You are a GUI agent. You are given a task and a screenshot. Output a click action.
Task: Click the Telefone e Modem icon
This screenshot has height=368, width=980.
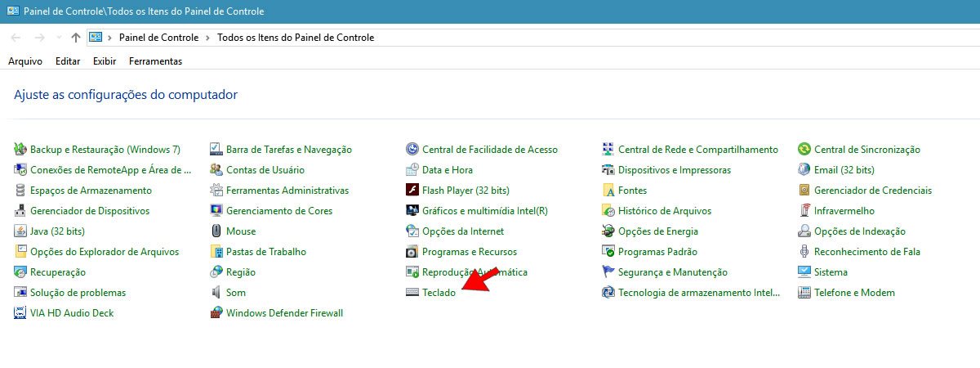(804, 293)
